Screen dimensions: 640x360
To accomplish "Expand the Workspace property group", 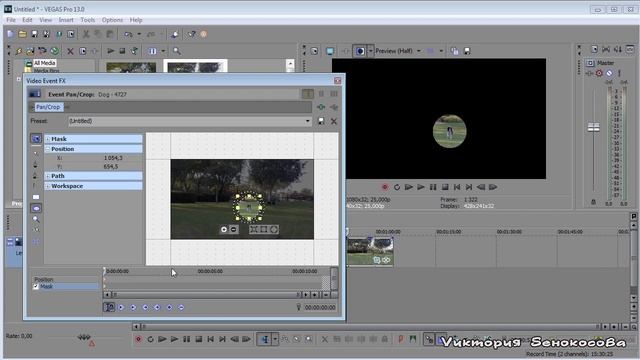I will (x=48, y=186).
